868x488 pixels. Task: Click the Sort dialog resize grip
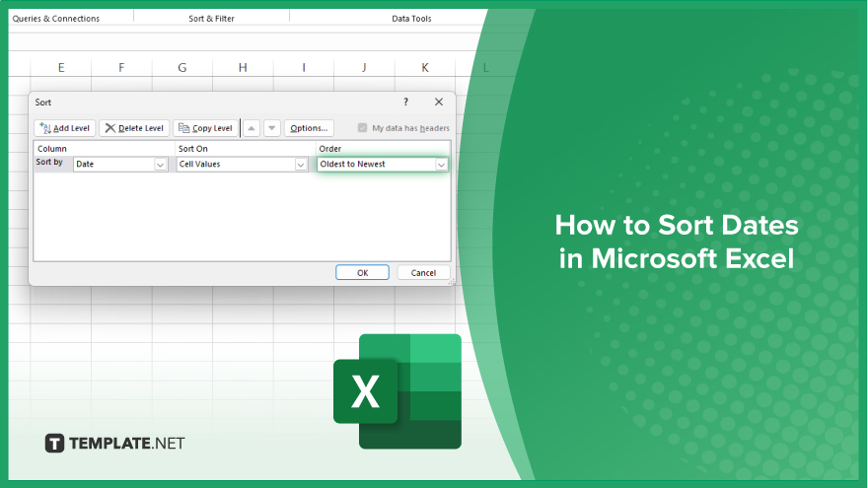click(451, 282)
